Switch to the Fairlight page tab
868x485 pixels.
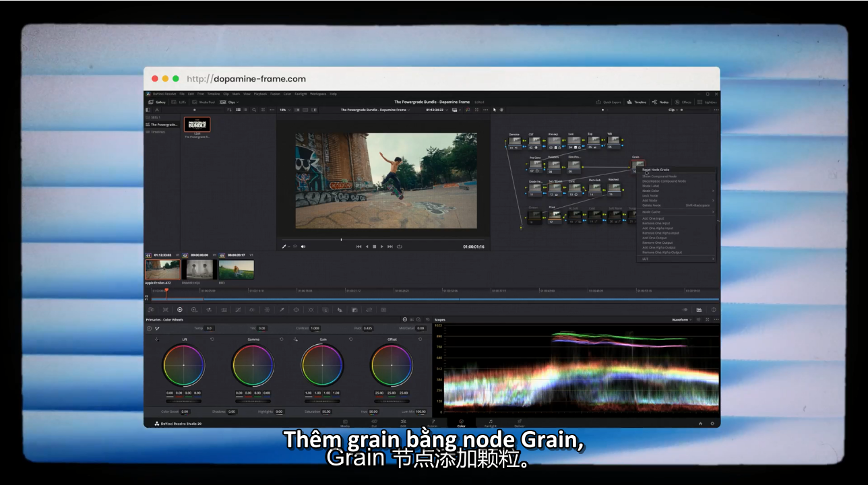tap(490, 423)
